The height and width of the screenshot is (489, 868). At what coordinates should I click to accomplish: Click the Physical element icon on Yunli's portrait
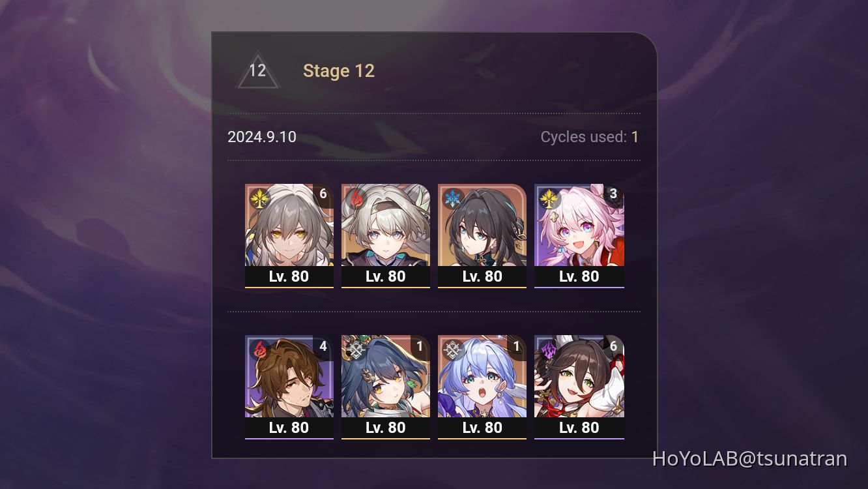(x=356, y=350)
